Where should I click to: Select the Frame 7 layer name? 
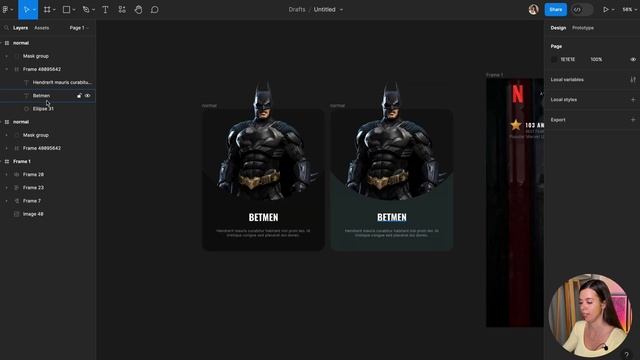pos(32,201)
